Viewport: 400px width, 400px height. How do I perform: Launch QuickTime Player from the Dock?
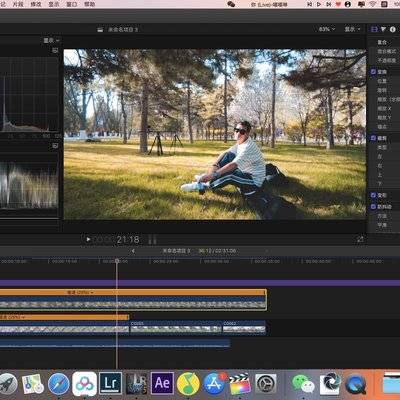pyautogui.click(x=356, y=384)
